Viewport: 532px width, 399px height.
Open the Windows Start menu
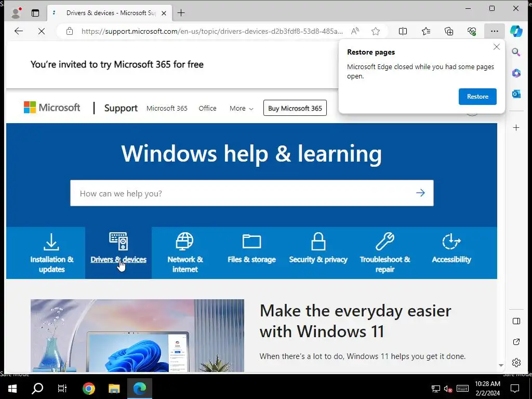(12, 389)
